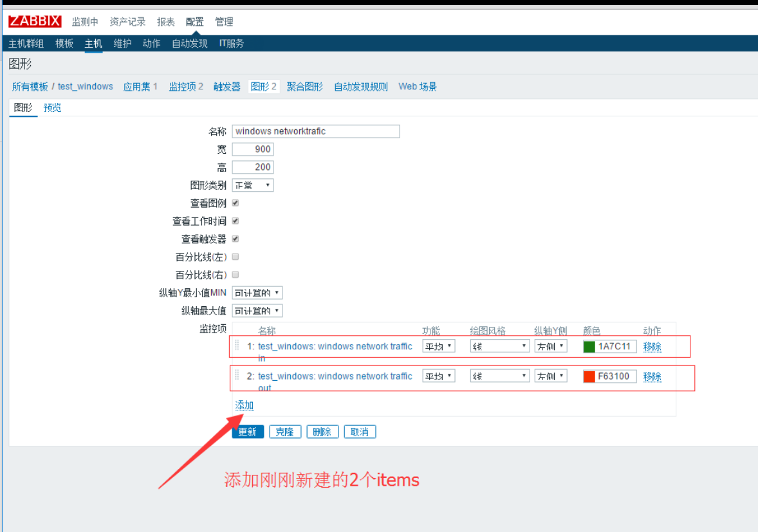Go to 主机 submenu

(x=93, y=44)
